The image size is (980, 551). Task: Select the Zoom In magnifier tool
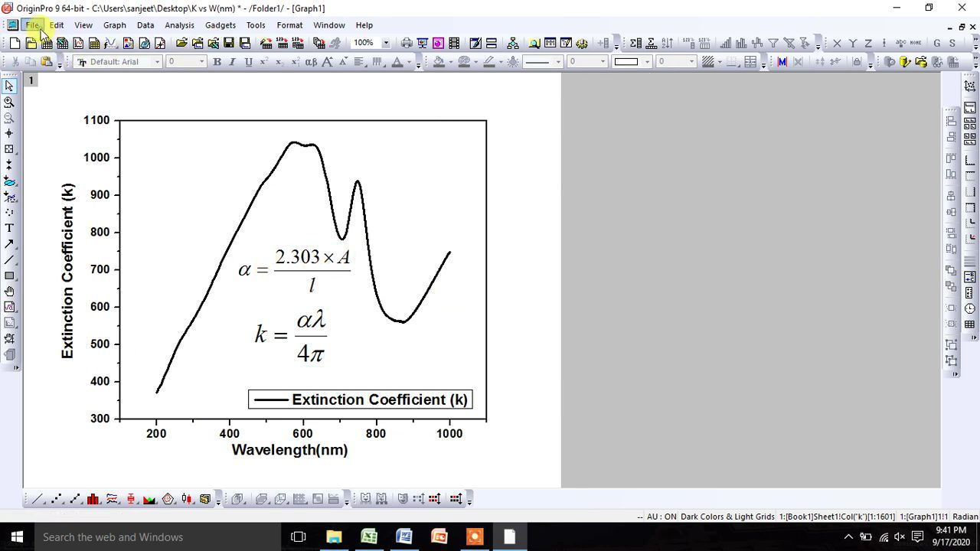[x=9, y=102]
